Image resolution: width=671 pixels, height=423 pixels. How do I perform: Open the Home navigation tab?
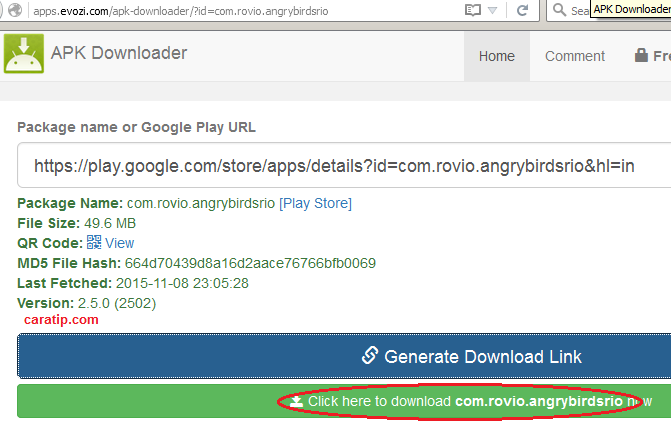497,56
